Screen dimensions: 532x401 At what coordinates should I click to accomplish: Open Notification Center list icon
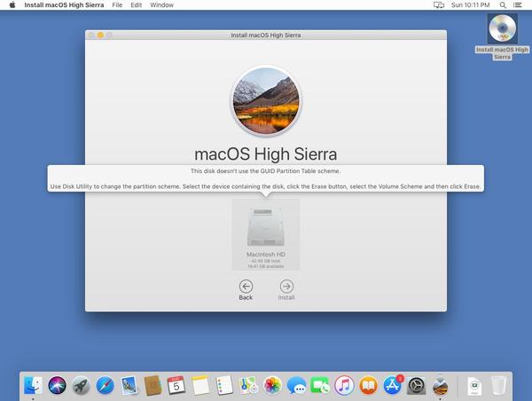pyautogui.click(x=517, y=5)
